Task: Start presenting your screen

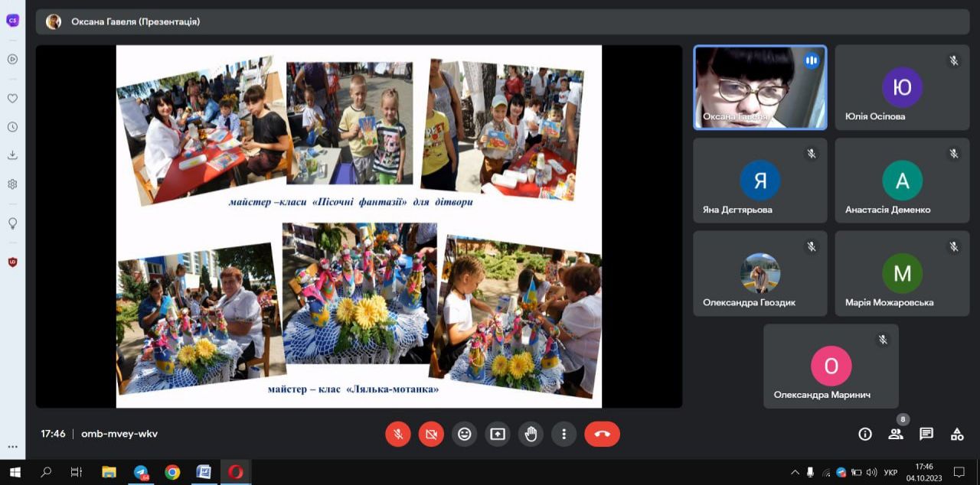Action: click(498, 434)
